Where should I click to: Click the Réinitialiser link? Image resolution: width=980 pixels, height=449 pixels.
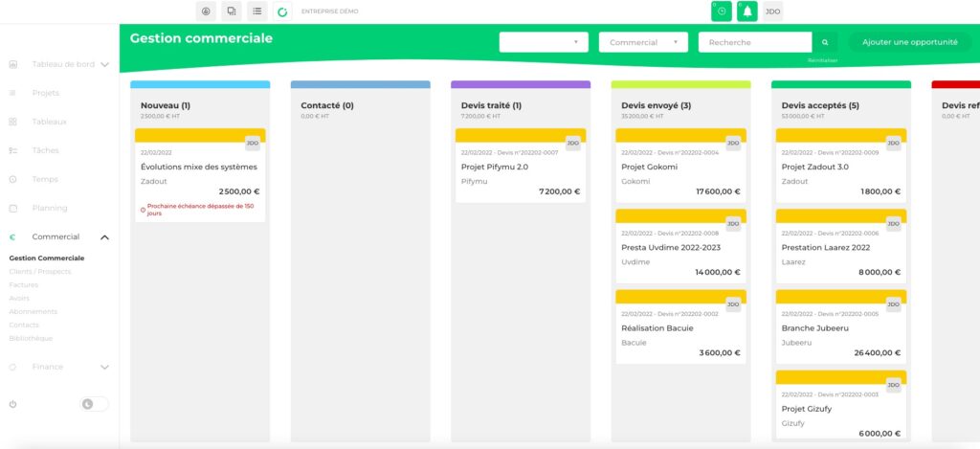pos(822,60)
